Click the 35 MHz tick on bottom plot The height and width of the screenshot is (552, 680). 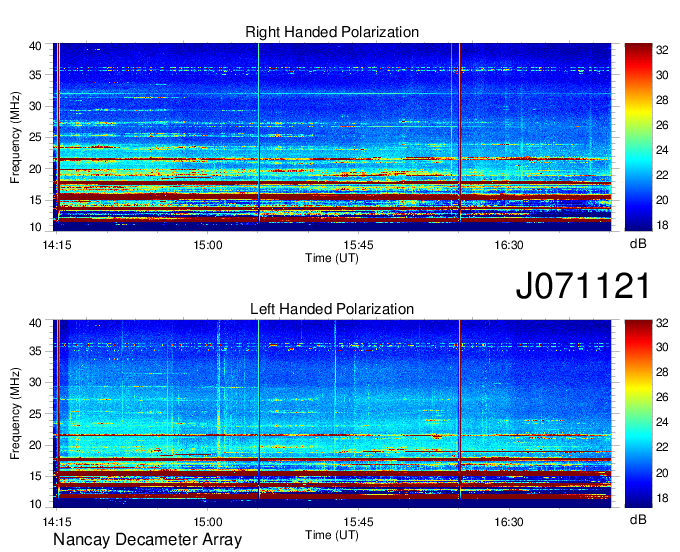[x=35, y=351]
